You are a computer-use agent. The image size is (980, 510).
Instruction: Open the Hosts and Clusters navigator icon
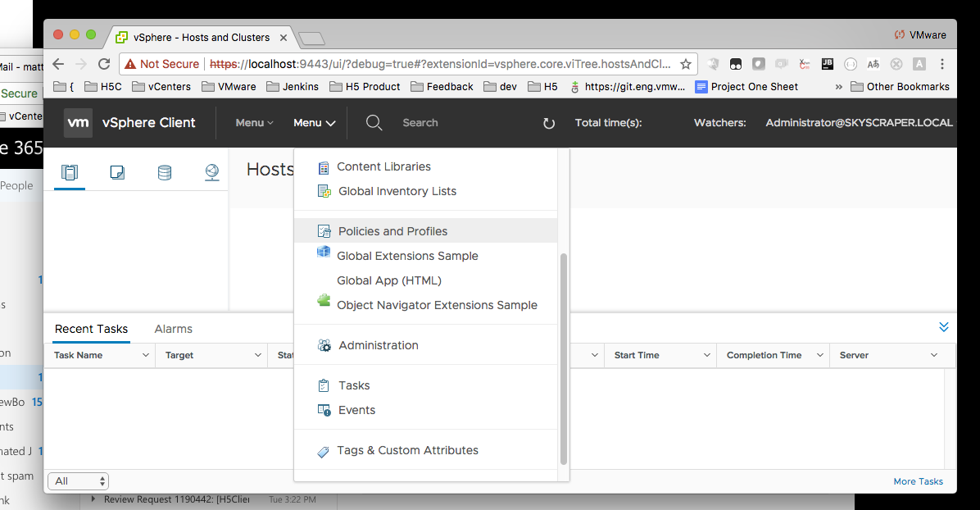pyautogui.click(x=70, y=172)
